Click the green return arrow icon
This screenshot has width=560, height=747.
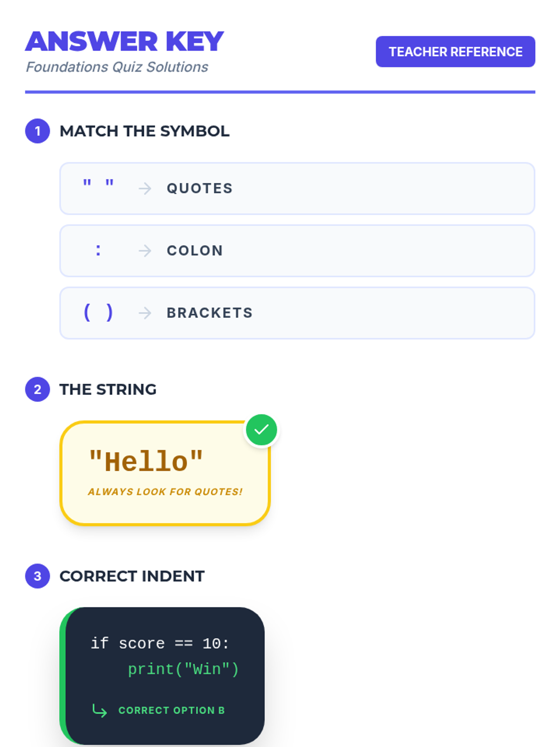[99, 710]
